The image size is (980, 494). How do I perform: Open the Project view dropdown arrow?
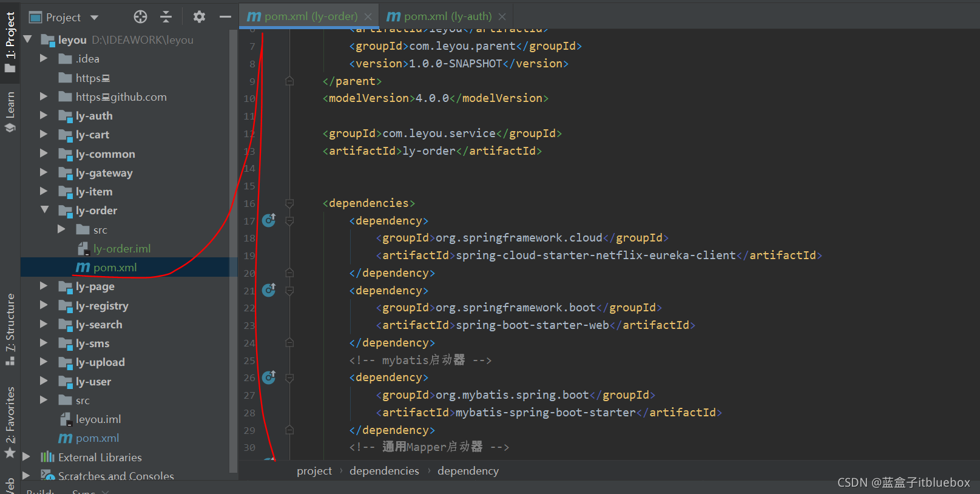click(x=94, y=18)
